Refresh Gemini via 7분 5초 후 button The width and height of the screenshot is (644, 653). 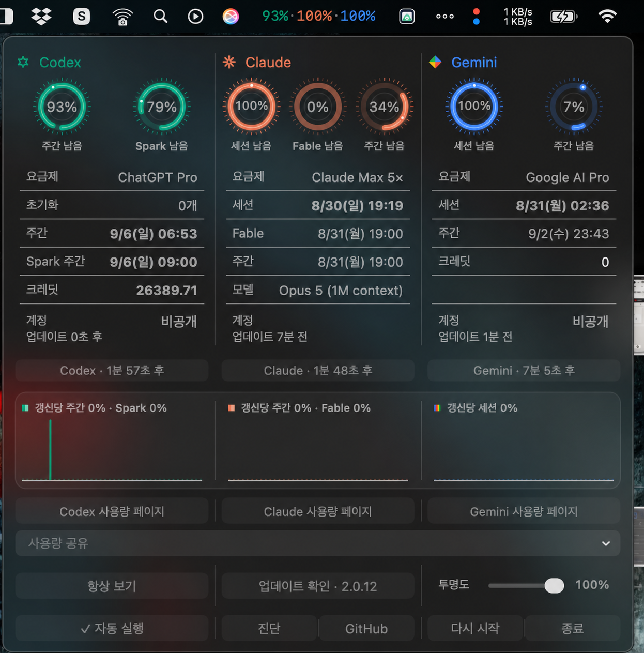(x=524, y=371)
